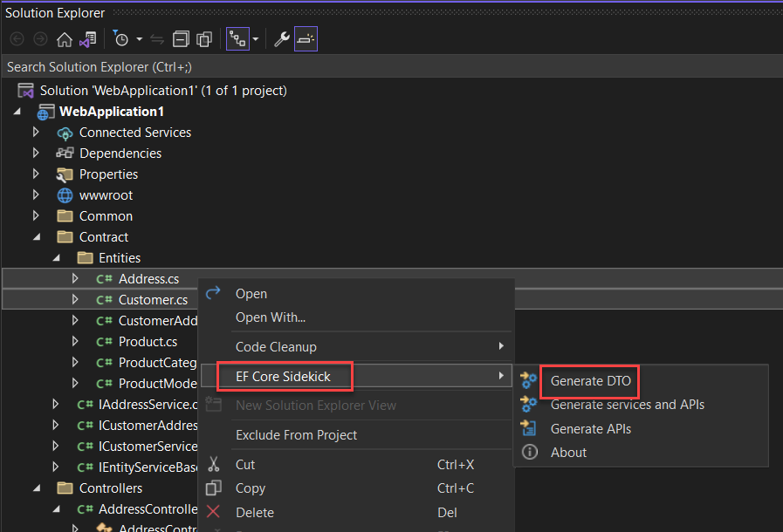Viewport: 783px width, 532px height.
Task: Open the Pending Changes Filter dropdown arrow
Action: (140, 39)
